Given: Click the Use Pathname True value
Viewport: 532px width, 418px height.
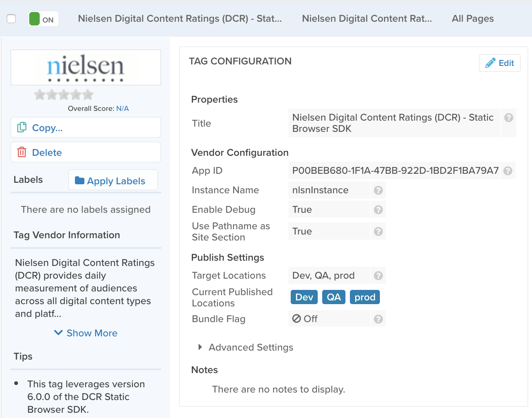Looking at the screenshot, I should [329, 231].
